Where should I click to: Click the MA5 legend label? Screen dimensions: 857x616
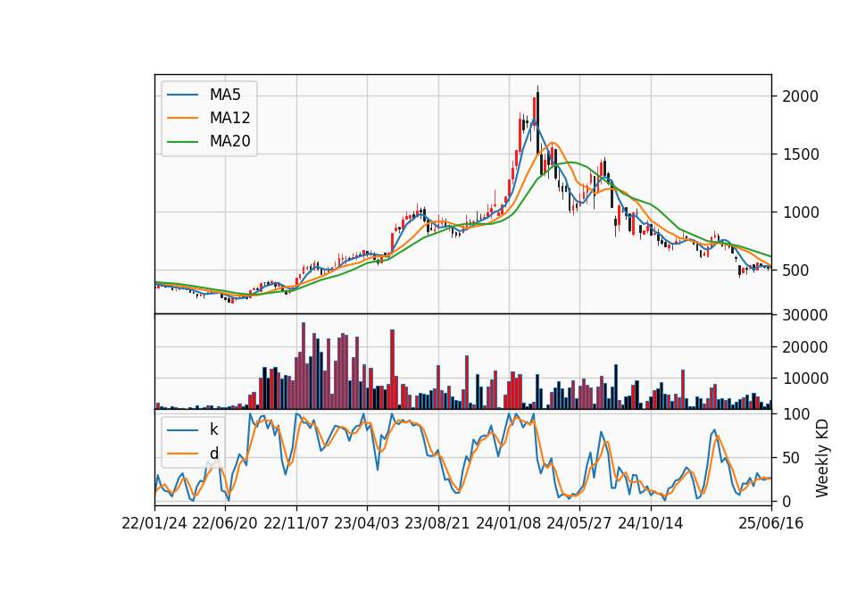click(x=225, y=95)
